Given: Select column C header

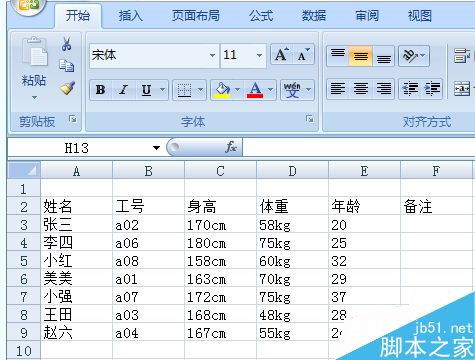Looking at the screenshot, I should coord(220,171).
